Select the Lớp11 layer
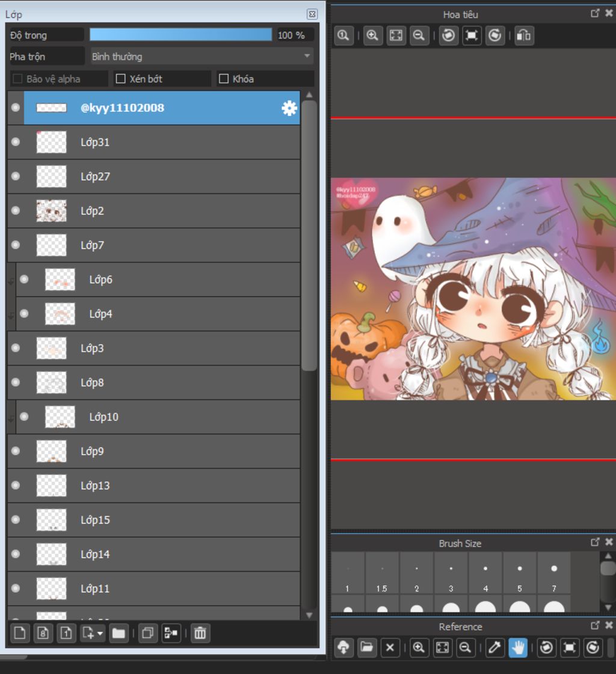Image resolution: width=616 pixels, height=674 pixels. 153,589
